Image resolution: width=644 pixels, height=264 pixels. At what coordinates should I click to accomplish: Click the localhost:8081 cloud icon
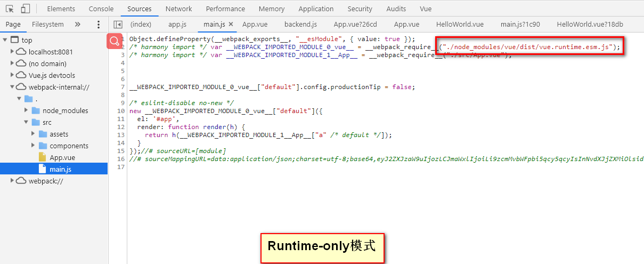pos(21,52)
